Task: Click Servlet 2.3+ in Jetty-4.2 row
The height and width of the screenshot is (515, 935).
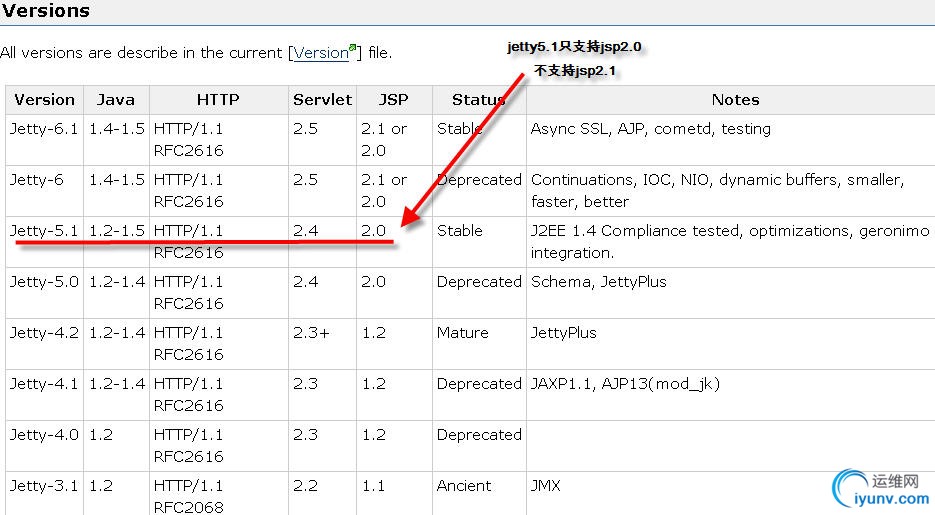Action: pyautogui.click(x=311, y=333)
